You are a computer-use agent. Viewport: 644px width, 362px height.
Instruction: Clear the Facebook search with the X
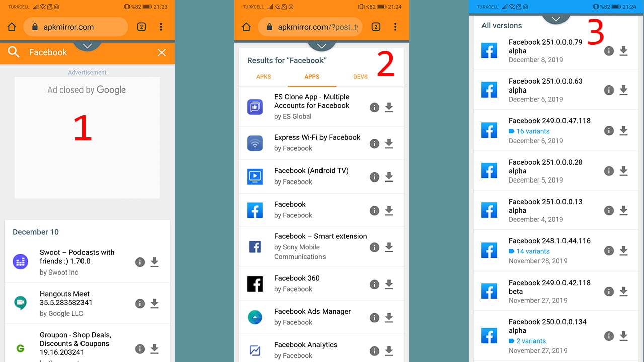(x=162, y=52)
